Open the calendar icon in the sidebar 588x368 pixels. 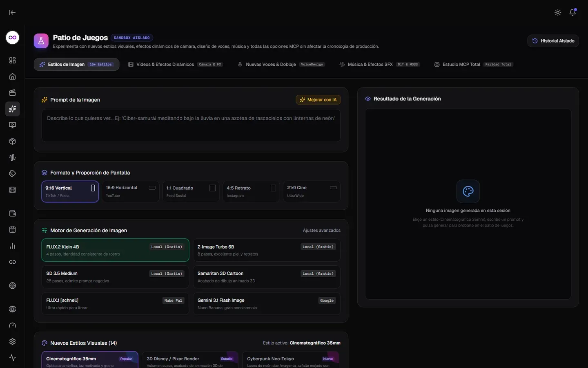coord(13,230)
